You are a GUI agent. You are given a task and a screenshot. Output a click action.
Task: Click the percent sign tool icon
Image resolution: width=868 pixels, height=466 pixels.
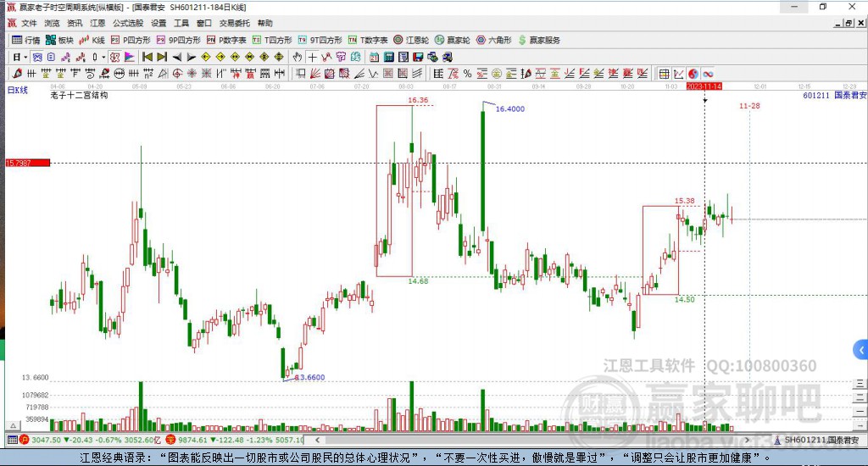tap(468, 73)
